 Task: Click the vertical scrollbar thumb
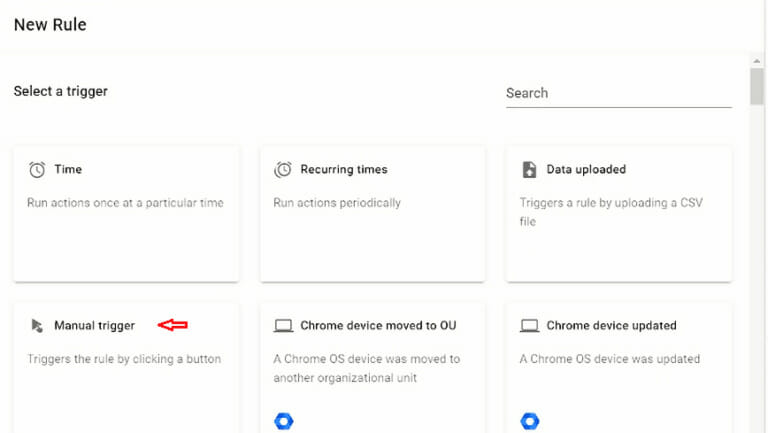757,86
